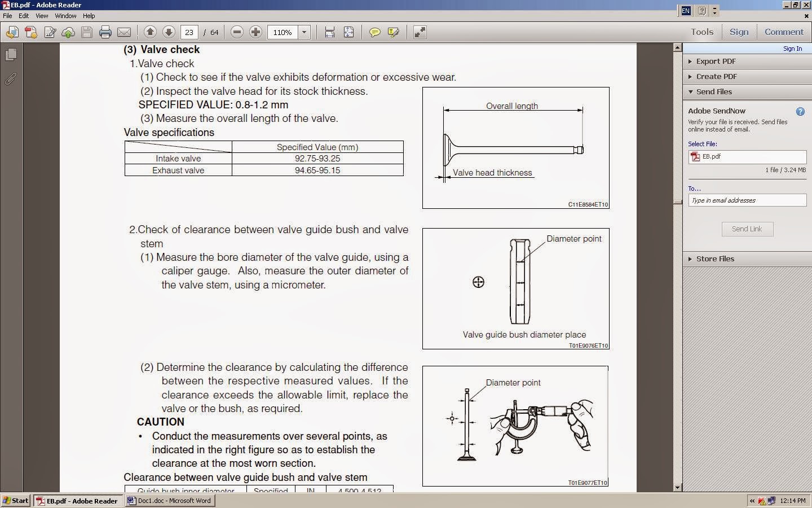Click the Save floppy disk icon
812x508 pixels.
87,32
